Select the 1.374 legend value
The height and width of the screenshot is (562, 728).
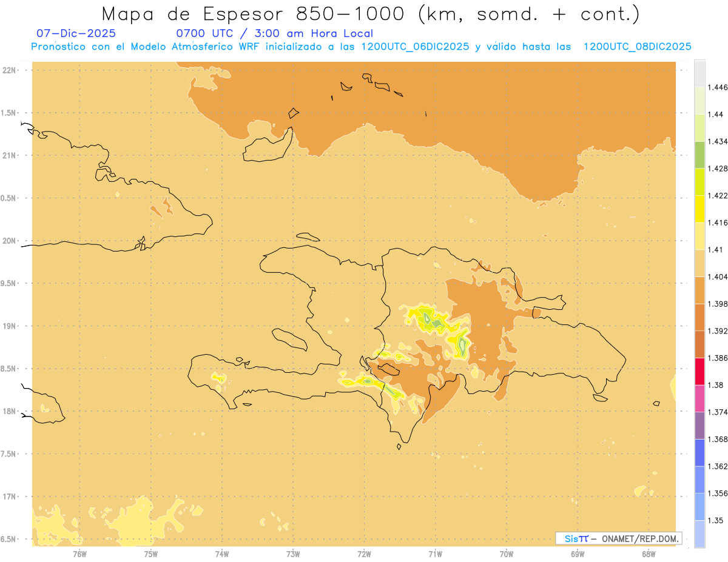click(x=719, y=412)
